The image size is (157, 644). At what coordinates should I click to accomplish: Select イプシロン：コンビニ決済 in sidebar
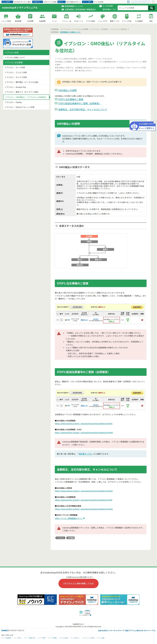click(26, 73)
